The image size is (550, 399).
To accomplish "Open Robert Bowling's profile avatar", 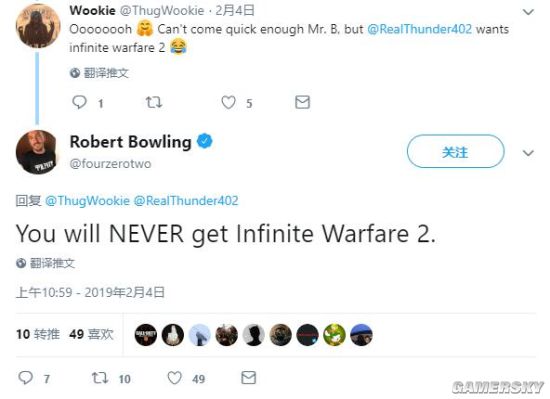I will click(36, 152).
